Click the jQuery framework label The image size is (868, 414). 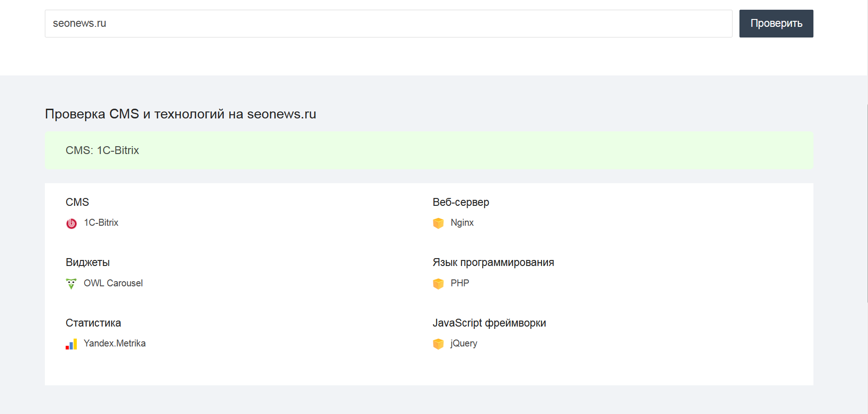pyautogui.click(x=464, y=344)
